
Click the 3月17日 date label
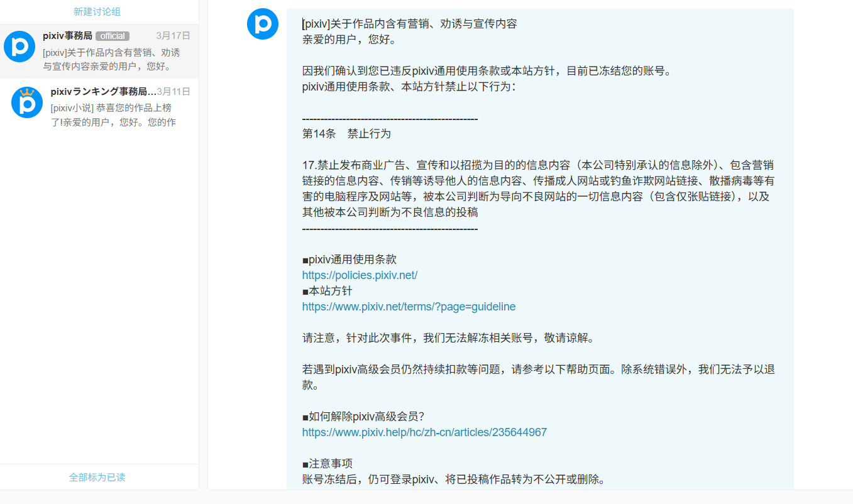tap(173, 36)
